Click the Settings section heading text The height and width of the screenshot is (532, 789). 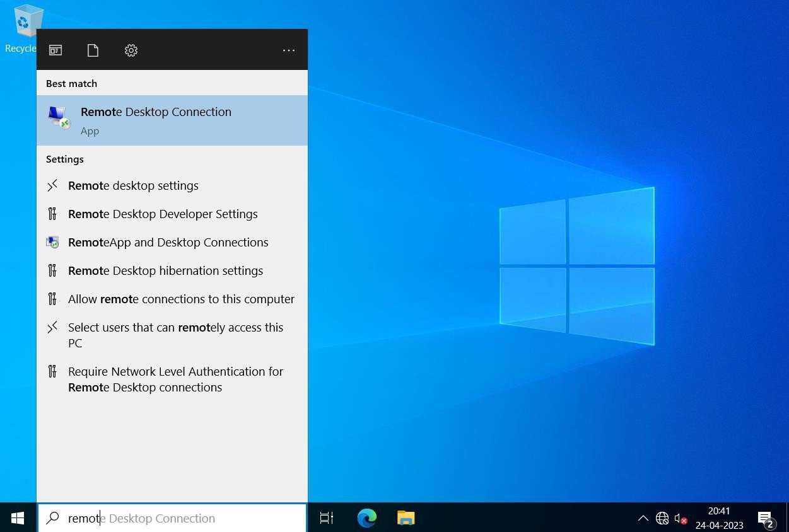(64, 159)
